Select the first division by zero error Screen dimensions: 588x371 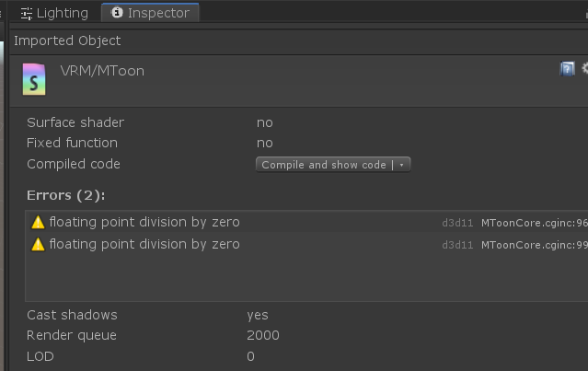pyautogui.click(x=144, y=222)
